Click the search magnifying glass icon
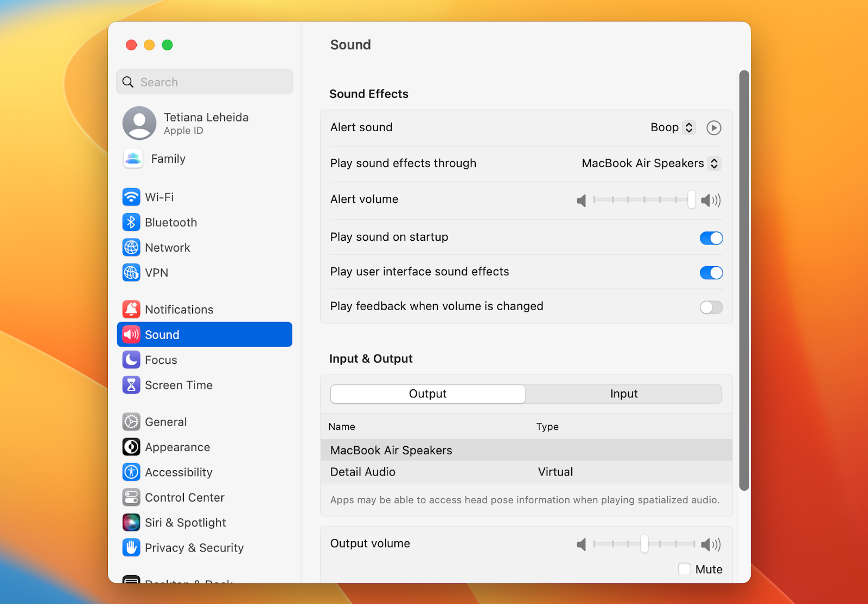The image size is (868, 604). [128, 82]
